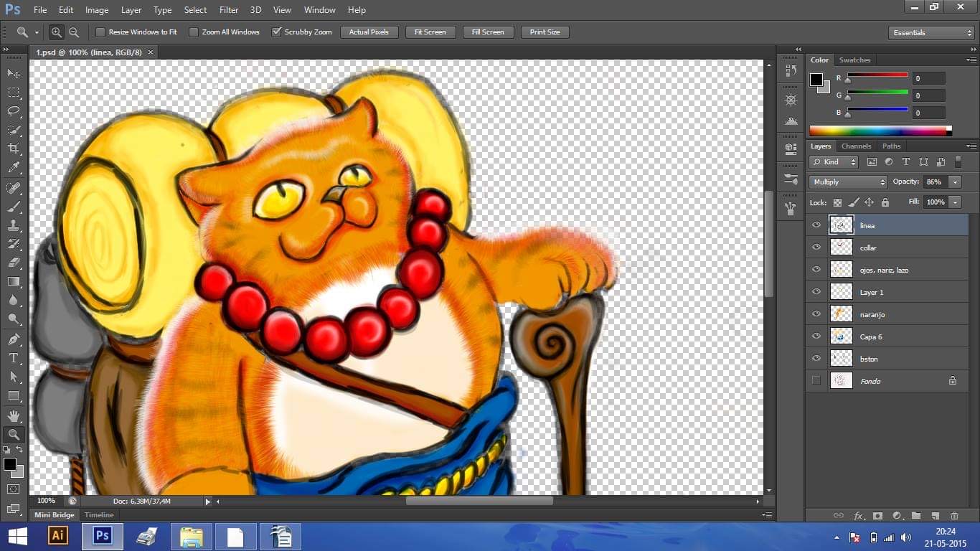
Task: Select the Horizontal Type tool
Action: (x=14, y=358)
